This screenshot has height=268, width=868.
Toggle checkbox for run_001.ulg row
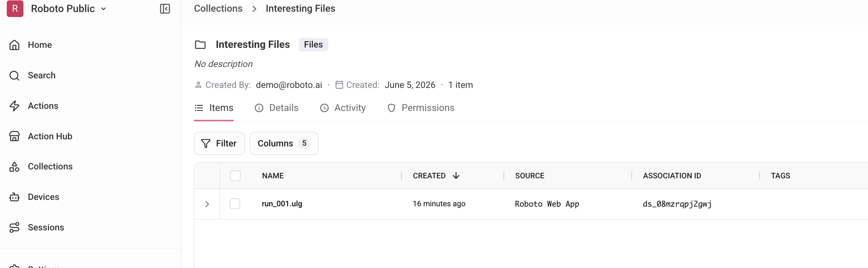(x=235, y=204)
